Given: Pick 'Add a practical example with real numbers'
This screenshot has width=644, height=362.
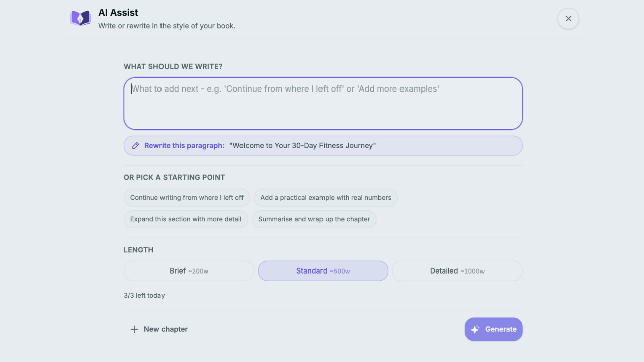Looking at the screenshot, I should (x=326, y=198).
